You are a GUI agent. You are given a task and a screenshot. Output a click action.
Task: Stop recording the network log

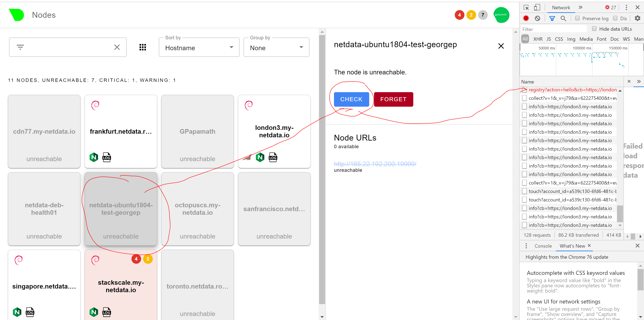point(526,18)
